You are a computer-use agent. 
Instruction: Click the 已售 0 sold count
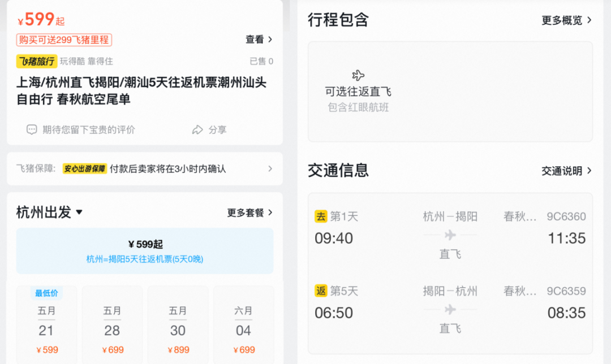click(x=261, y=61)
